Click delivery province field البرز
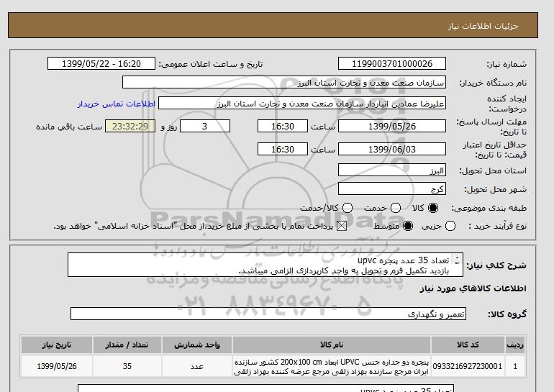 point(392,170)
